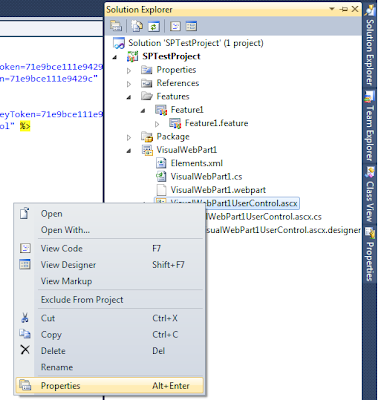378x400 pixels.
Task: Choose Open from the context menu
Action: 109,214
